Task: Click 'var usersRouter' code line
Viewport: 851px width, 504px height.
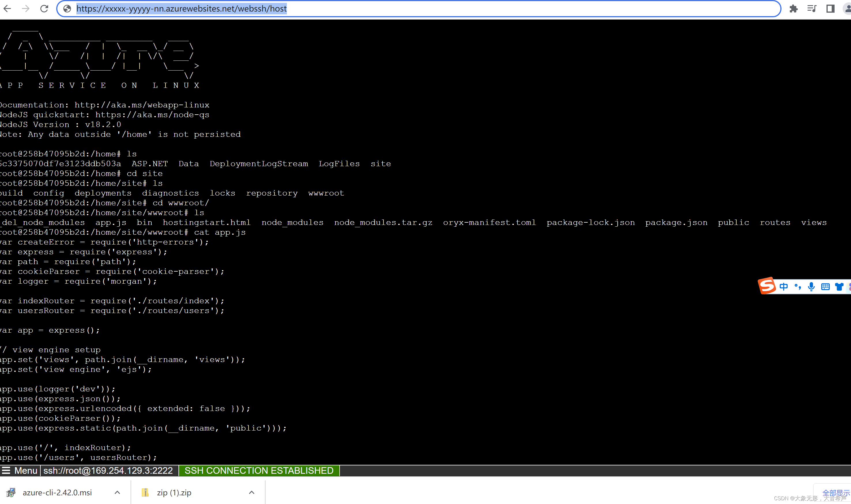Action: point(112,310)
